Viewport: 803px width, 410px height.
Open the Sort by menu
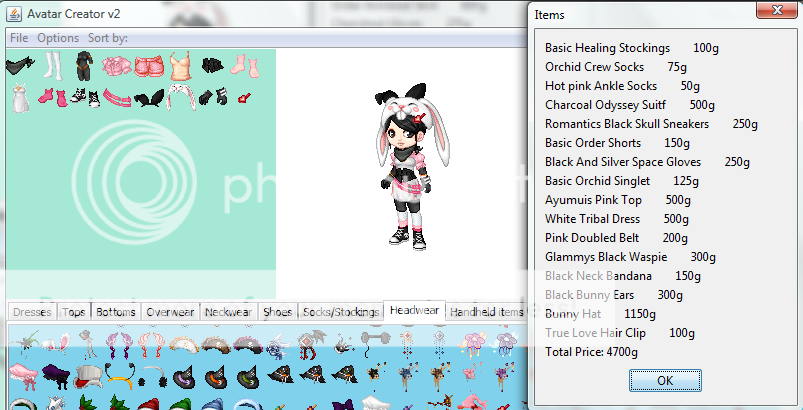pyautogui.click(x=107, y=38)
